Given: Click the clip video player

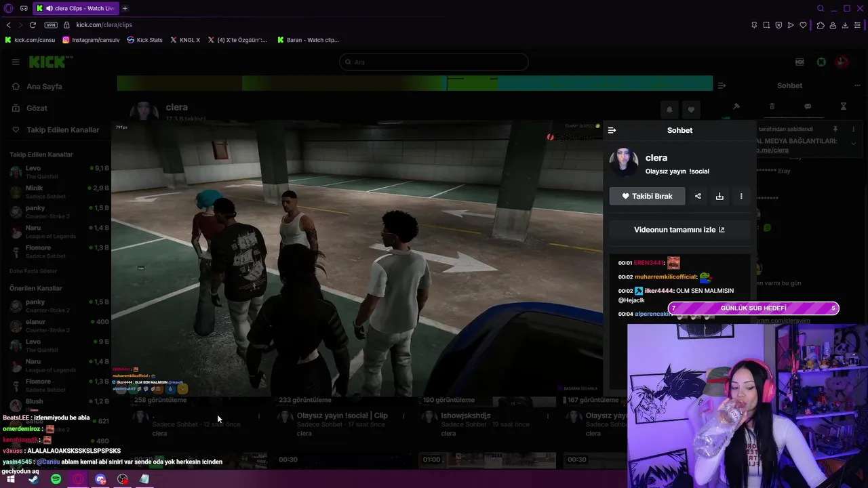Looking at the screenshot, I should tap(357, 258).
